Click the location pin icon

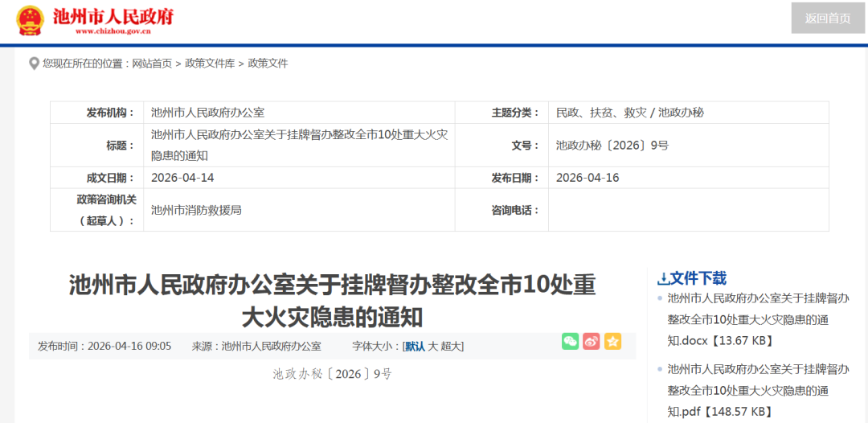point(35,64)
